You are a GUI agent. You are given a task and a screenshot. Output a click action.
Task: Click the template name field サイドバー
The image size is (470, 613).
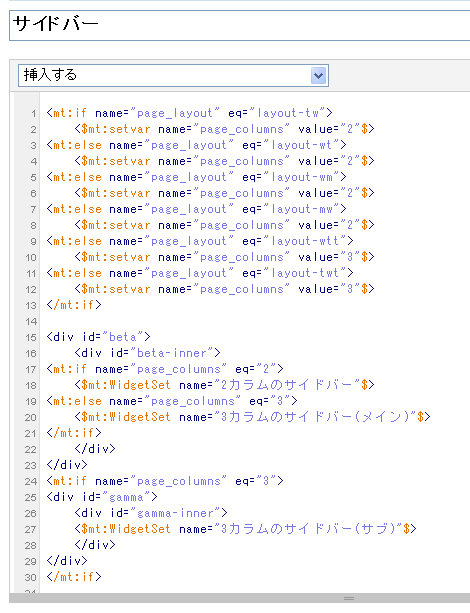pyautogui.click(x=239, y=25)
